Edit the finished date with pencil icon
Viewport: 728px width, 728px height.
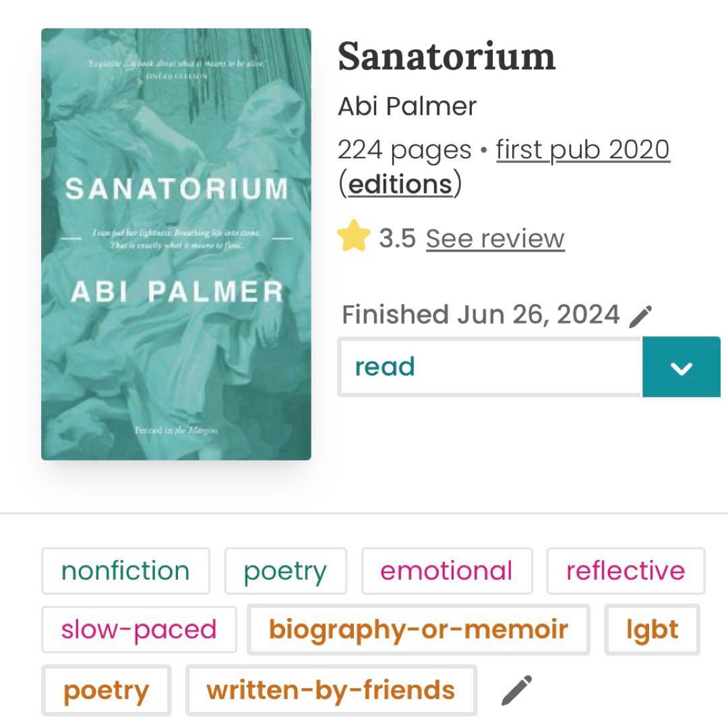click(x=641, y=317)
